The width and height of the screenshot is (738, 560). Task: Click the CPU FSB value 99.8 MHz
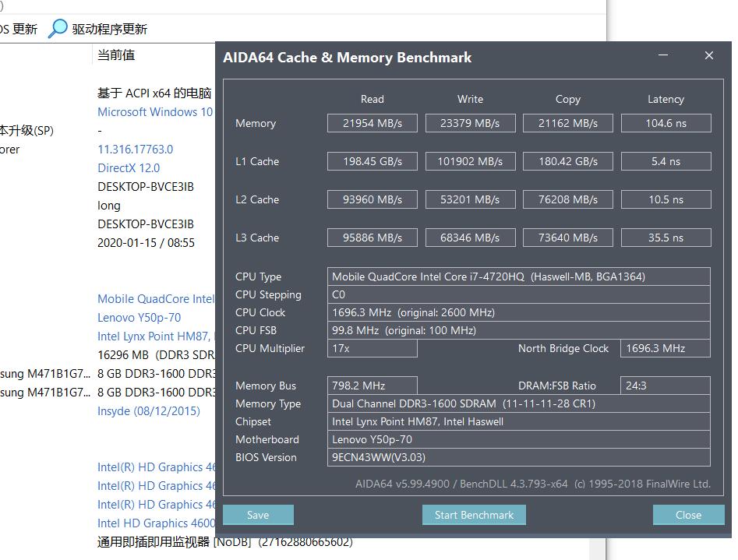tap(519, 330)
